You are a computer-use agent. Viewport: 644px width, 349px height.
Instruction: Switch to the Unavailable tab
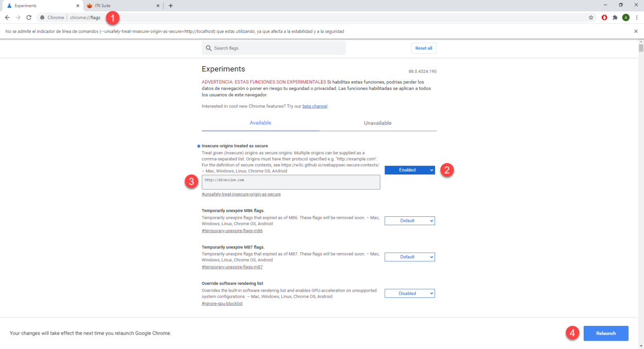(378, 123)
